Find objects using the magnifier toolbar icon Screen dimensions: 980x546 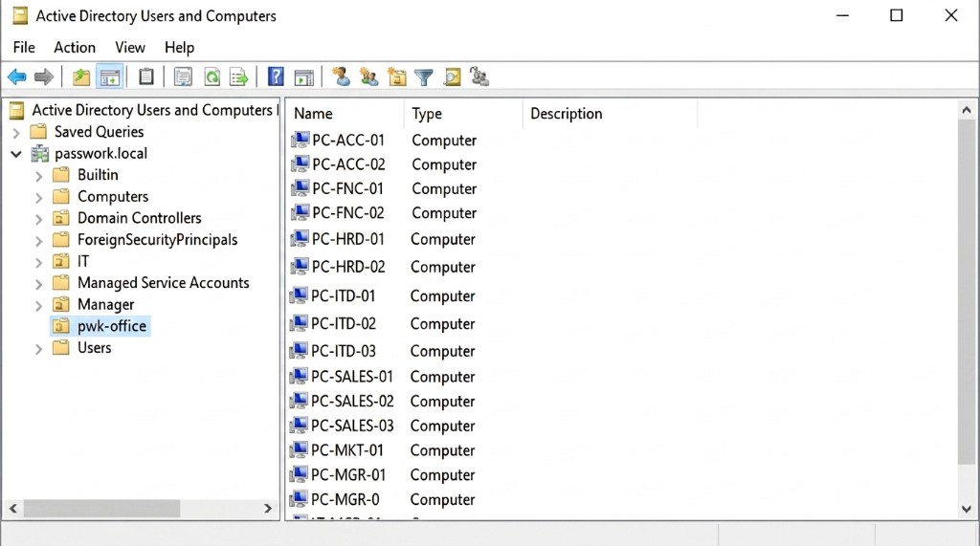tap(452, 76)
